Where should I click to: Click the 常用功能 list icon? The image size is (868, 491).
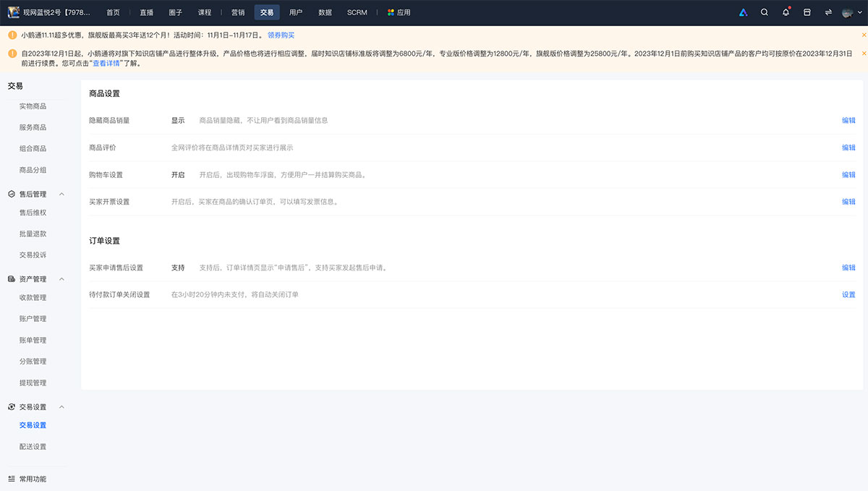pos(12,479)
